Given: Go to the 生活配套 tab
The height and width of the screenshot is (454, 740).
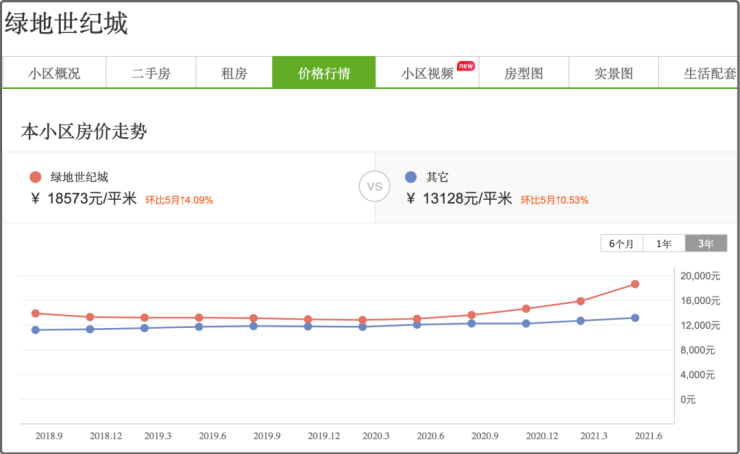Looking at the screenshot, I should (x=709, y=74).
